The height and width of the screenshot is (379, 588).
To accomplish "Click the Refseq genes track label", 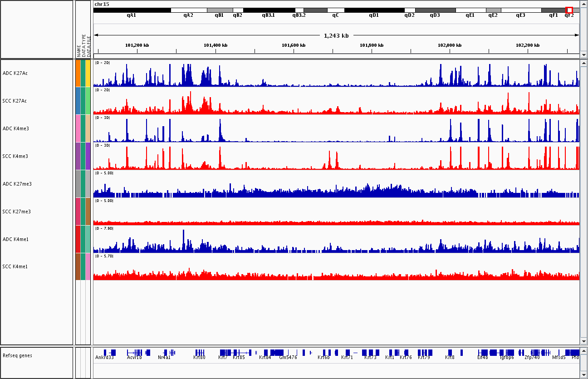I will click(17, 355).
